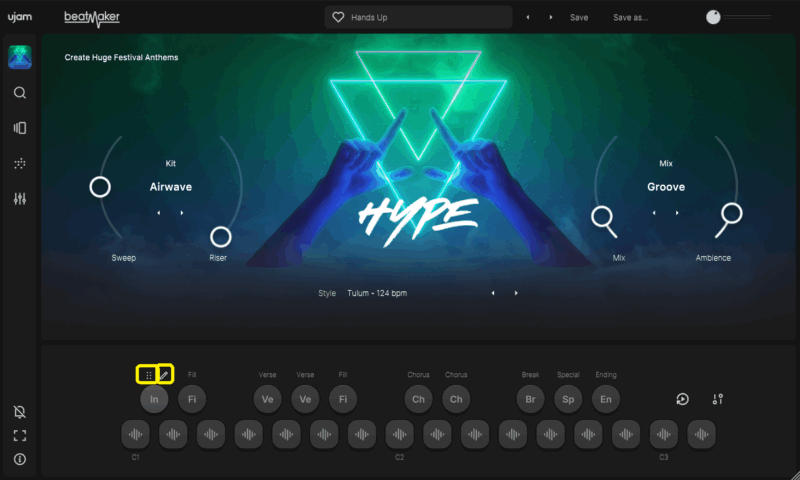This screenshot has width=800, height=480.
Task: Open the pattern history clock icon
Action: [683, 399]
